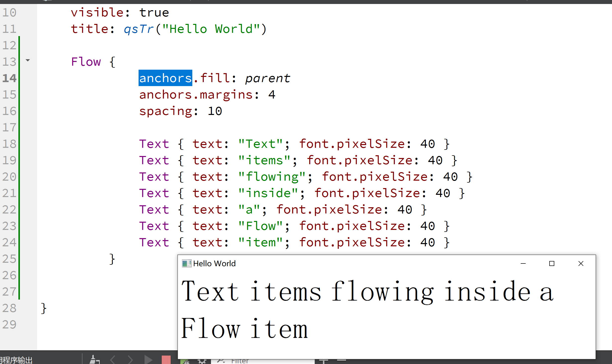Go to next output item arrow

coord(130,360)
